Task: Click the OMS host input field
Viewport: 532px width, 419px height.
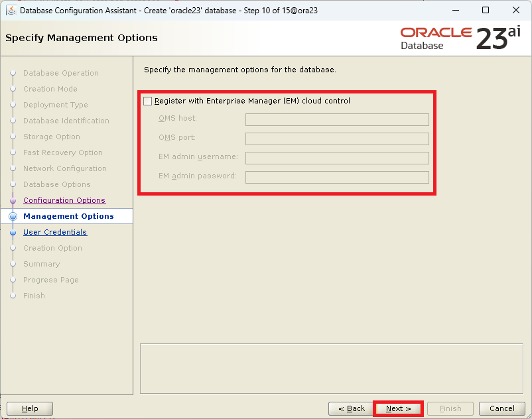Action: (x=337, y=119)
